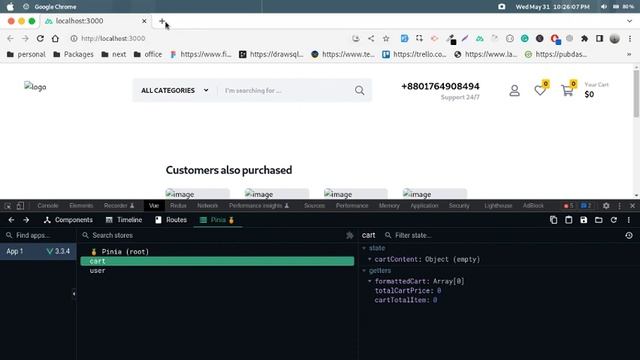Collapse the apps sidebar arrow handle
Screen dimensions: 640x360
[74, 293]
